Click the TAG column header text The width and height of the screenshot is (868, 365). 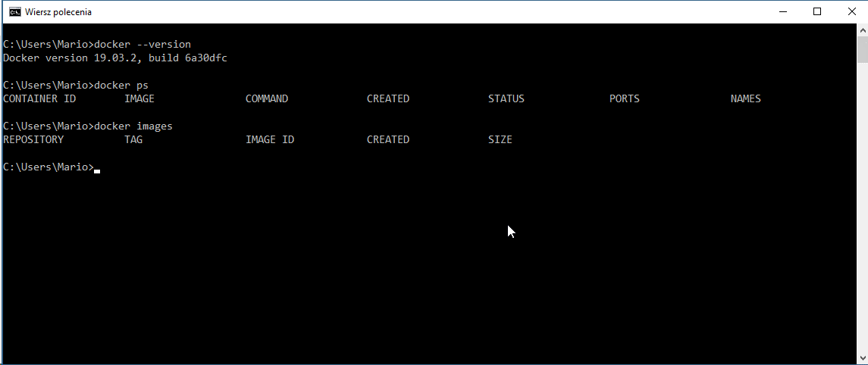pos(133,139)
